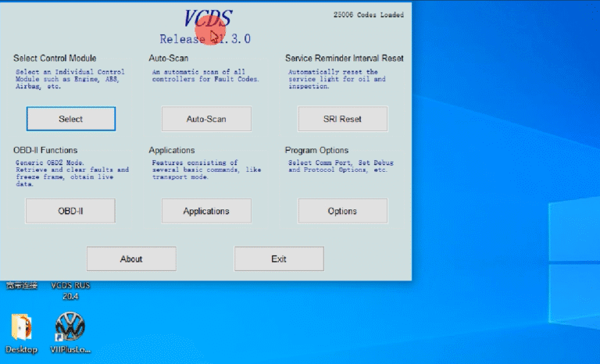Viewport: 600px width, 364px height.
Task: Click the 宽带连接 desktop shortcut label
Action: point(21,286)
